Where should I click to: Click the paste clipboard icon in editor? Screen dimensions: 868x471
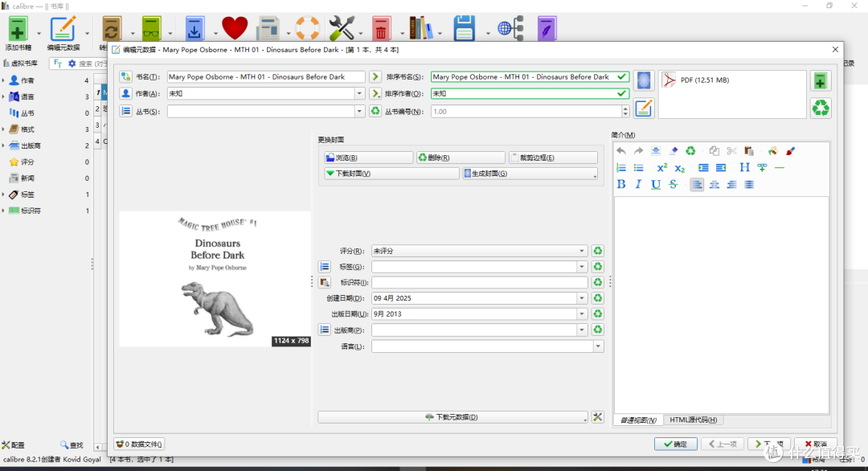pyautogui.click(x=749, y=150)
